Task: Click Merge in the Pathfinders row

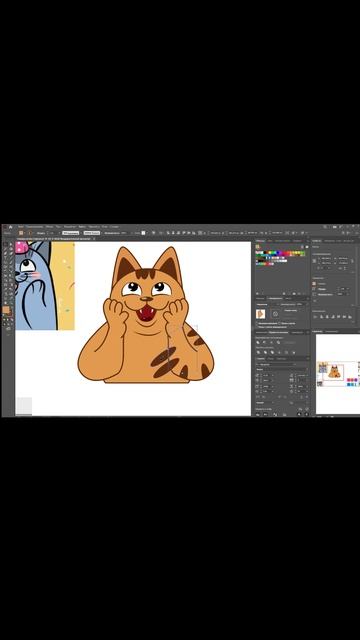Action: [272, 352]
